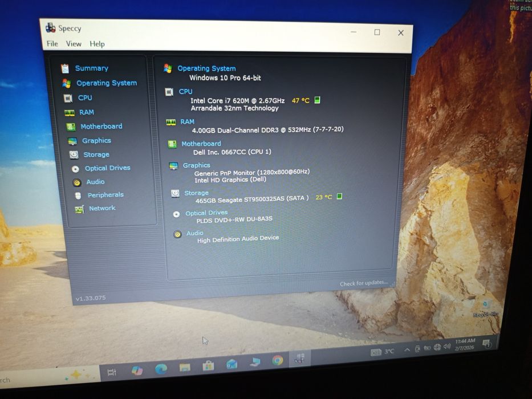Image resolution: width=532 pixels, height=399 pixels.
Task: Select Peripherals in the sidebar
Action: click(x=105, y=195)
